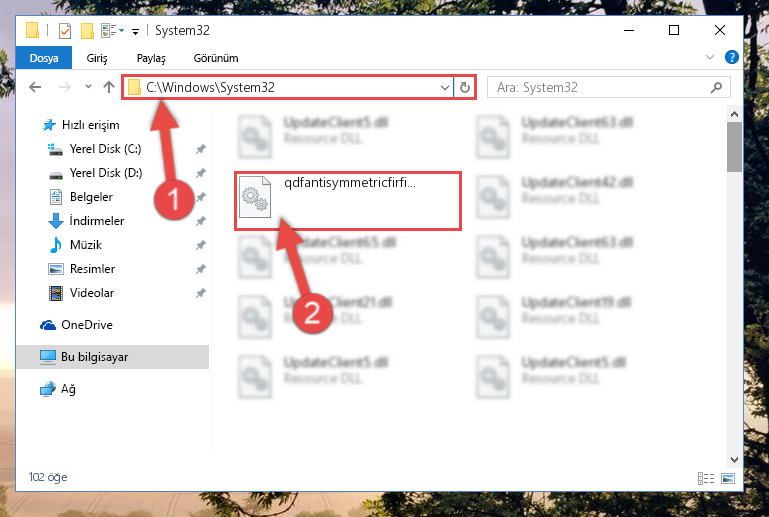Click pin icon beside Yerel Disk (D:)
The width and height of the screenshot is (769, 517).
pyautogui.click(x=201, y=173)
